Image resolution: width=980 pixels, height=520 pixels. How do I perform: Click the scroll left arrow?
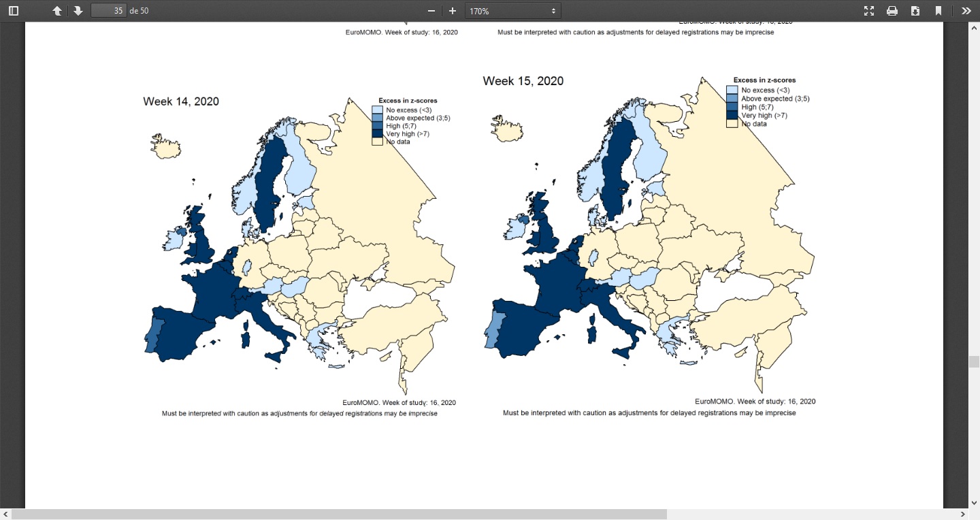[5, 515]
